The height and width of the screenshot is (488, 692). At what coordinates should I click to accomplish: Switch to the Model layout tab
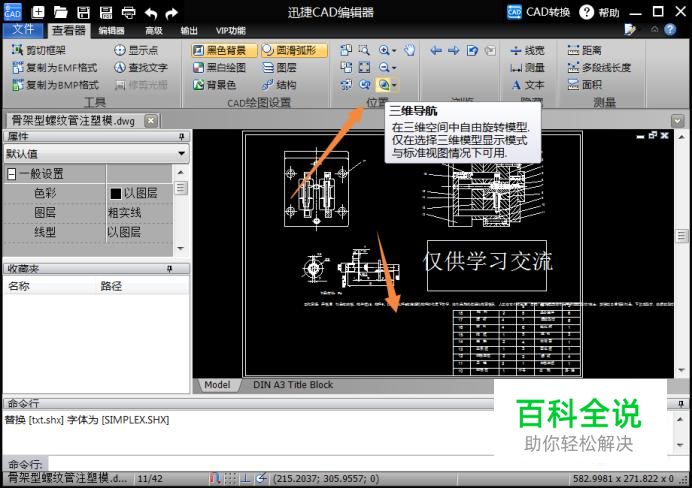point(217,385)
